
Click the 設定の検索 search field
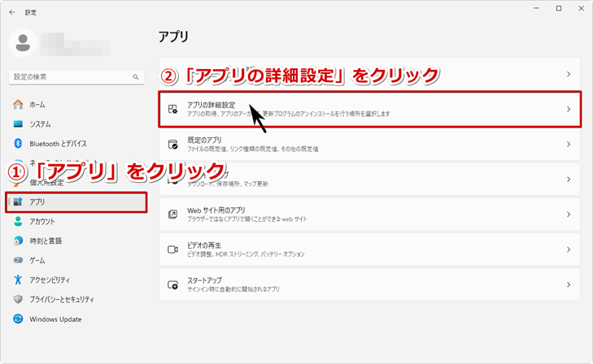pyautogui.click(x=69, y=76)
